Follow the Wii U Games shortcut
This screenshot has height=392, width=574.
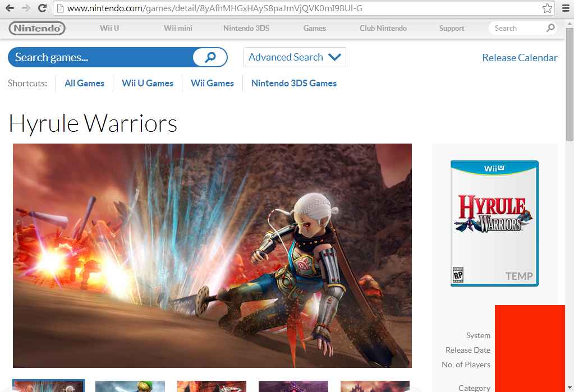(x=148, y=83)
